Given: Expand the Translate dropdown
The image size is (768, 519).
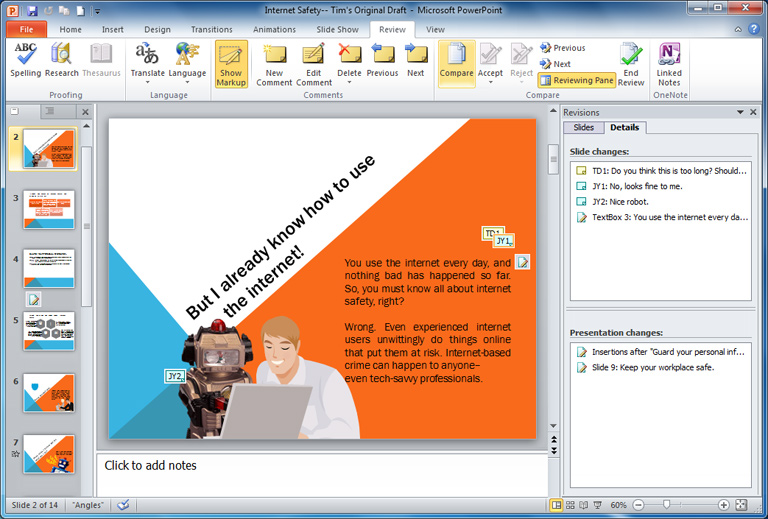Looking at the screenshot, I should (x=148, y=83).
